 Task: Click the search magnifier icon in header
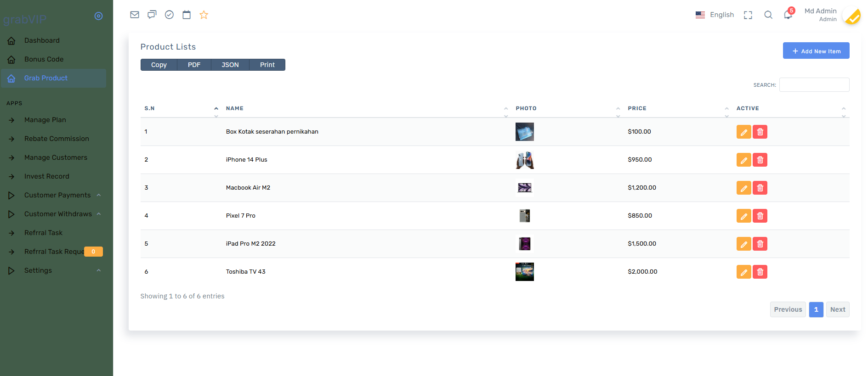pyautogui.click(x=768, y=15)
